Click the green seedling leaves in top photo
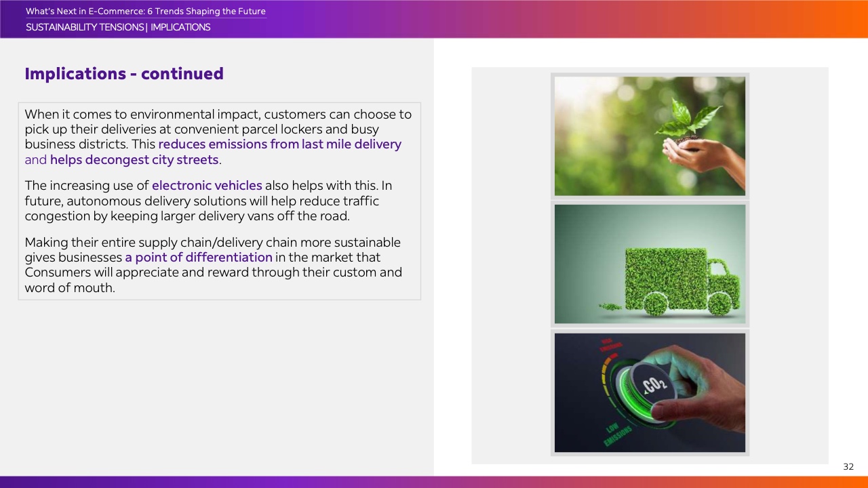The height and width of the screenshot is (488, 868). (685, 115)
